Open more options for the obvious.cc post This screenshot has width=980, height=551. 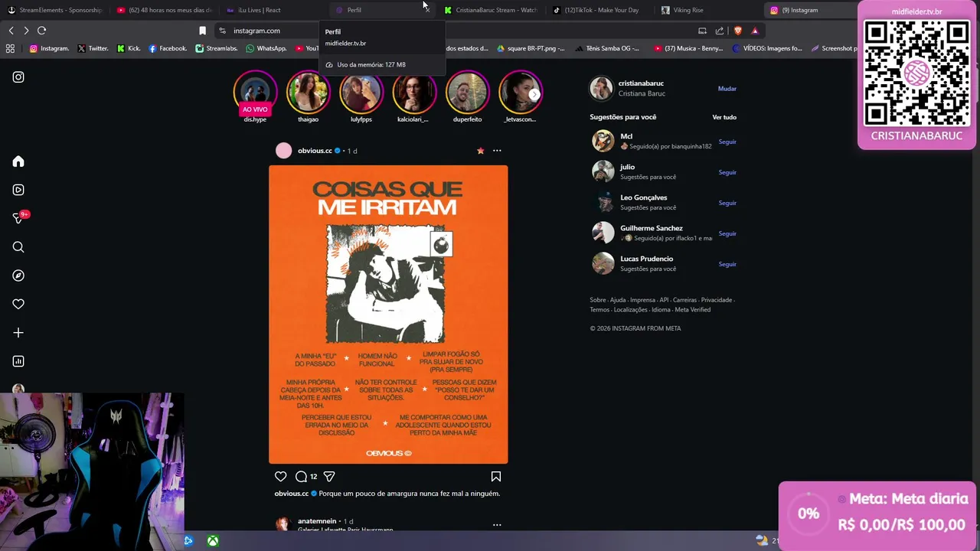pos(497,151)
